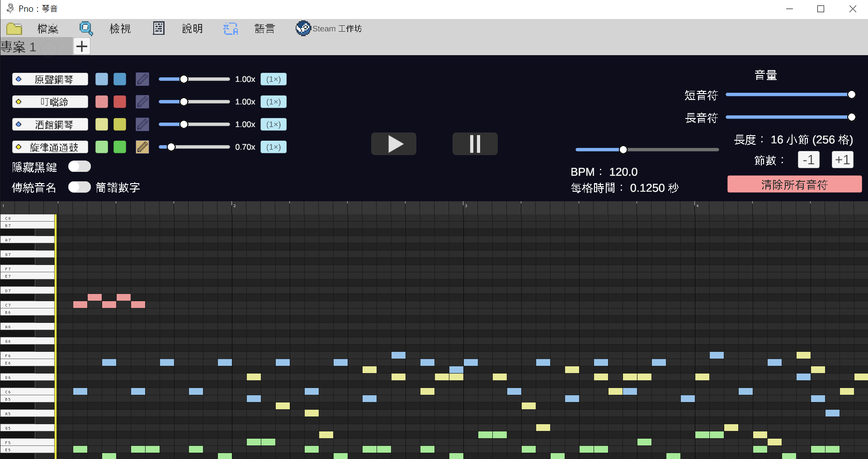Open the 檢視 menu
The image size is (868, 459).
pos(120,28)
